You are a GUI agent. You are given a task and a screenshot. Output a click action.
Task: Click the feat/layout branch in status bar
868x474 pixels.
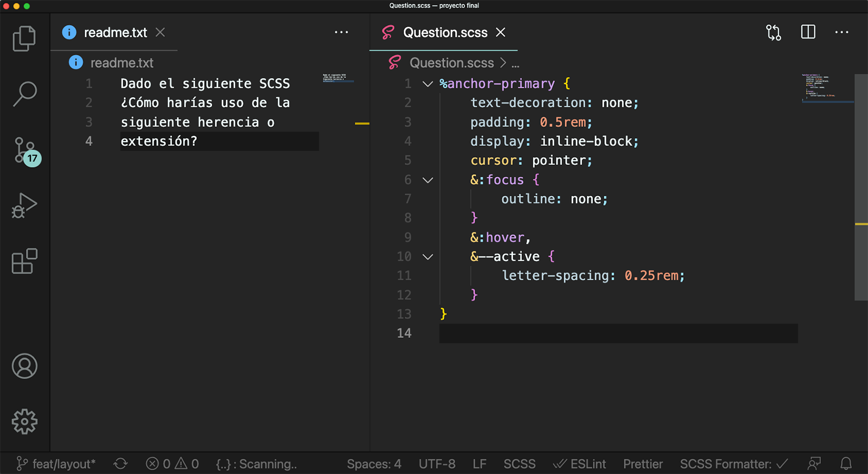click(56, 464)
